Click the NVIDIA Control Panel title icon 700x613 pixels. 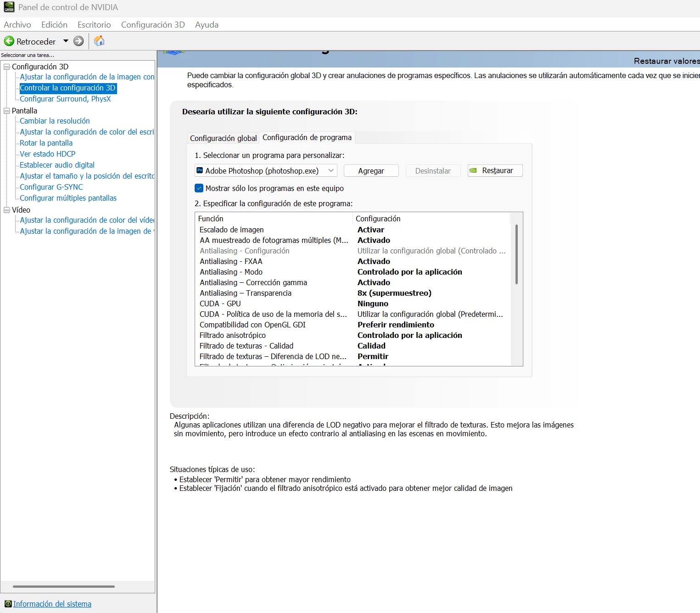(9, 7)
